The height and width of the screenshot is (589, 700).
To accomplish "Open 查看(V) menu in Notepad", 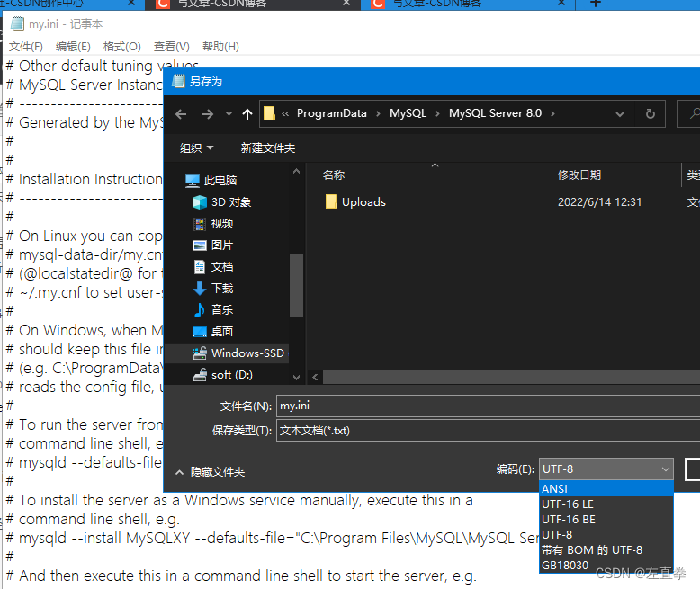I will pyautogui.click(x=172, y=47).
